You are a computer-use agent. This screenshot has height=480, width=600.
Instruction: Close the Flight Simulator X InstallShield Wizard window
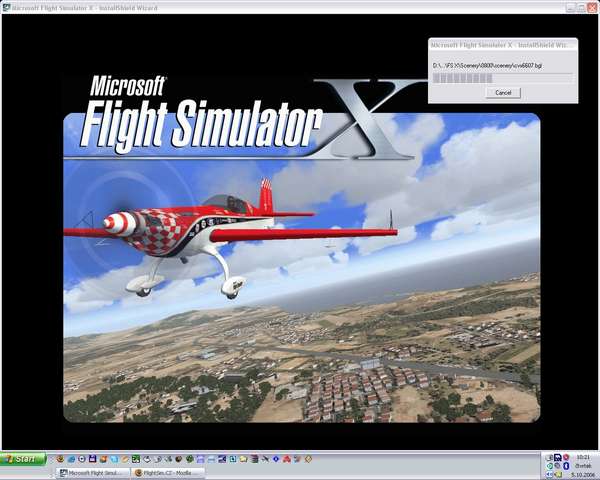point(592,7)
